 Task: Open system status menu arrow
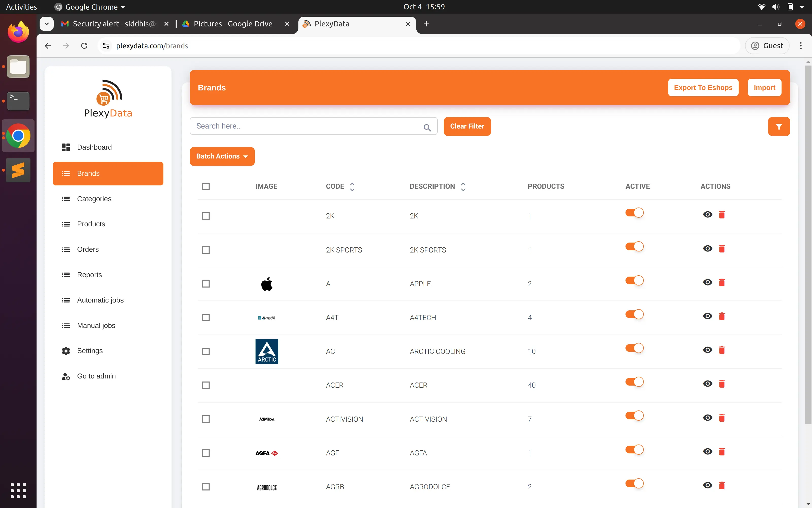point(802,7)
